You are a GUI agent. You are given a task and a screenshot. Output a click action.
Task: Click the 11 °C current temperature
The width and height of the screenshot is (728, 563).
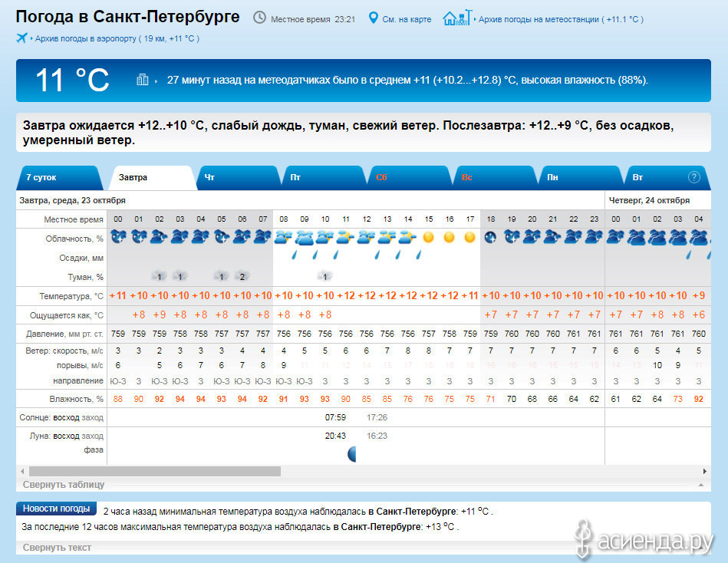click(x=72, y=80)
